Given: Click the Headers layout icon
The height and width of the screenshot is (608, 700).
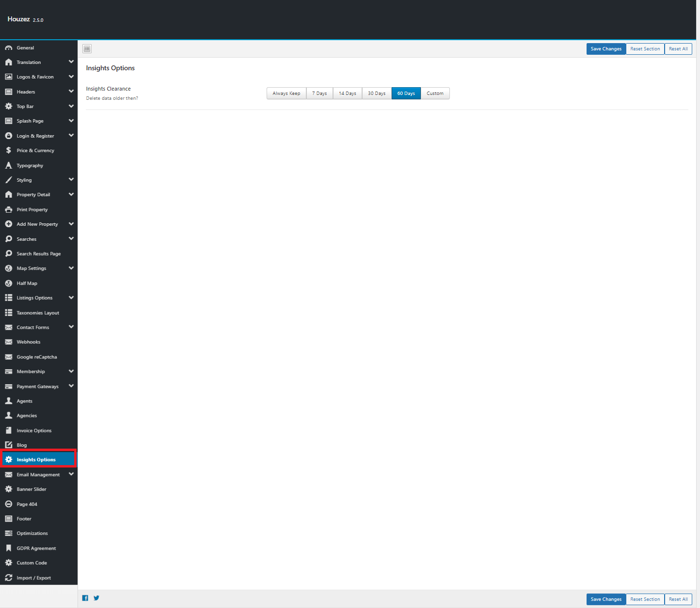Looking at the screenshot, I should point(9,92).
